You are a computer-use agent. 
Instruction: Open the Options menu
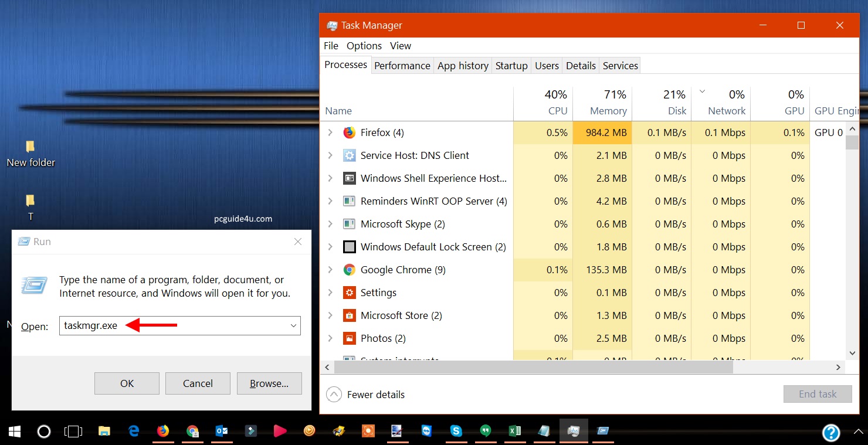coord(364,46)
